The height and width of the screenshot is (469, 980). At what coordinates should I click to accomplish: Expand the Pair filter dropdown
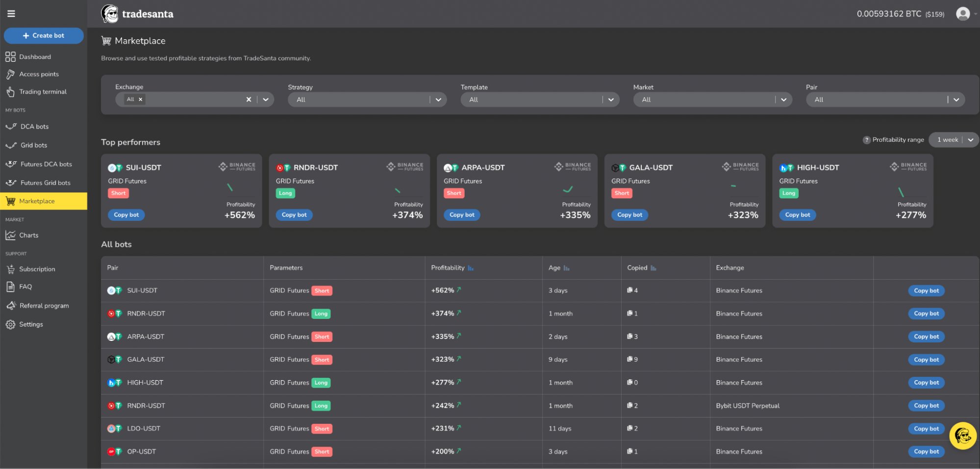pos(956,100)
